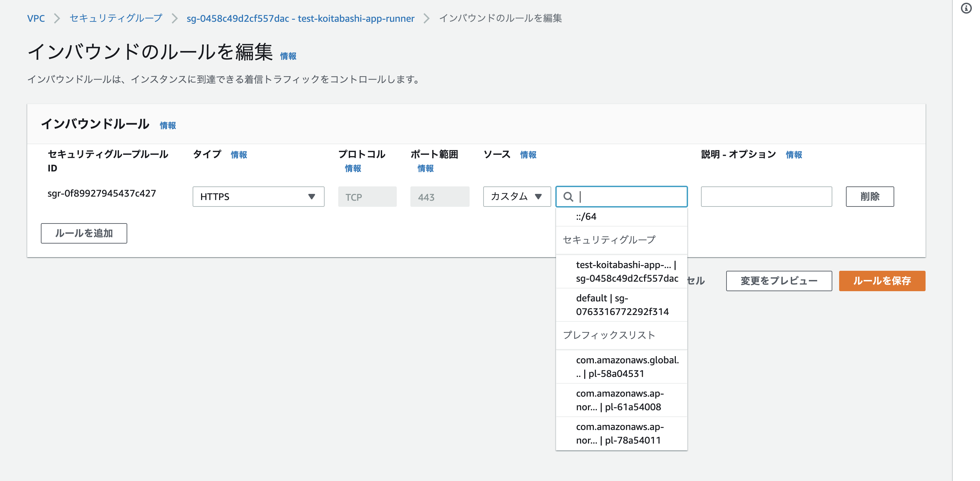Click 情報 link next to page title
This screenshot has height=481, width=980.
[x=288, y=56]
